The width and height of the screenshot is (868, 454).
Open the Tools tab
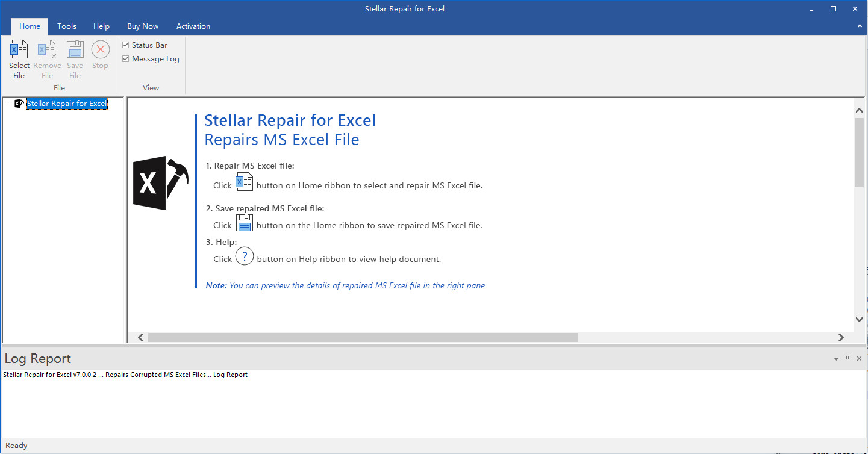[67, 26]
